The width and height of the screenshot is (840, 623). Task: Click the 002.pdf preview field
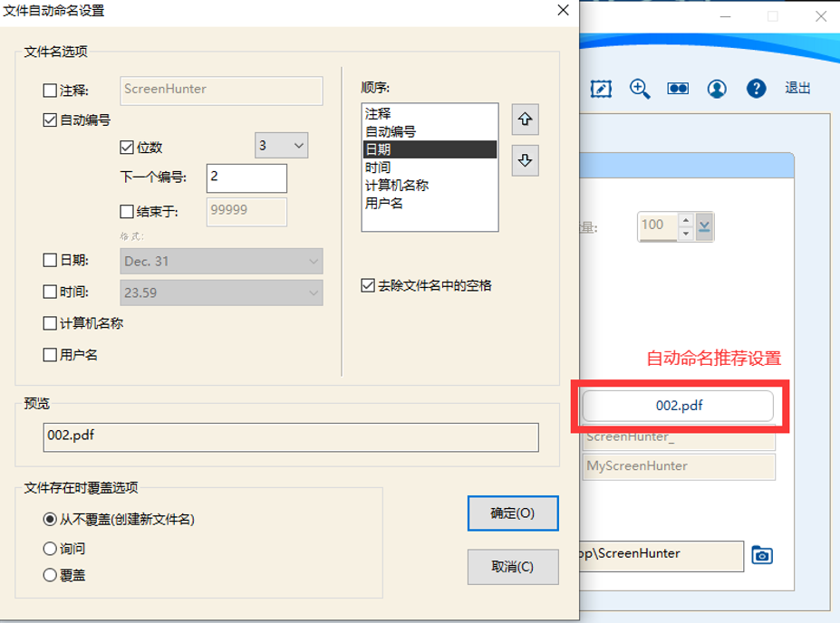click(x=291, y=437)
